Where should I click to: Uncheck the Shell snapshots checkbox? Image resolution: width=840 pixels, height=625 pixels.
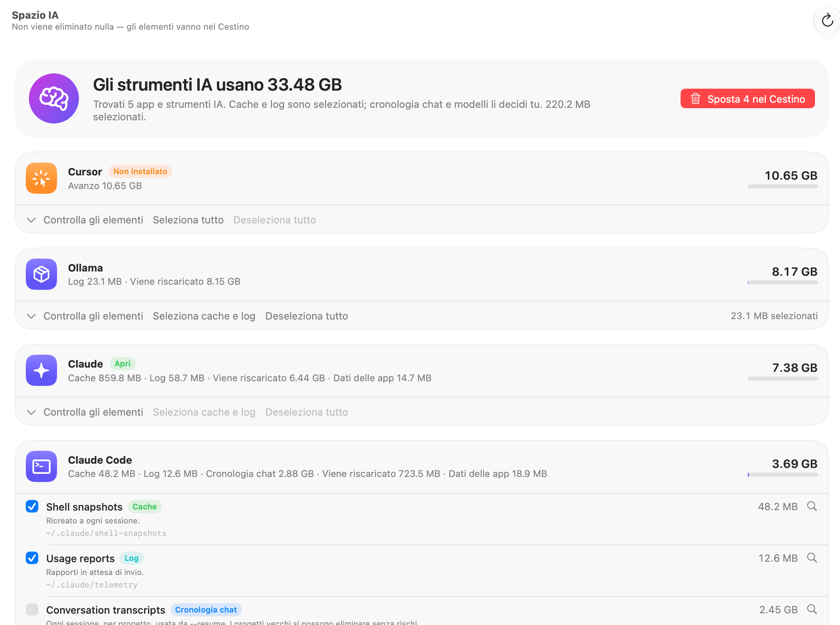click(32, 506)
